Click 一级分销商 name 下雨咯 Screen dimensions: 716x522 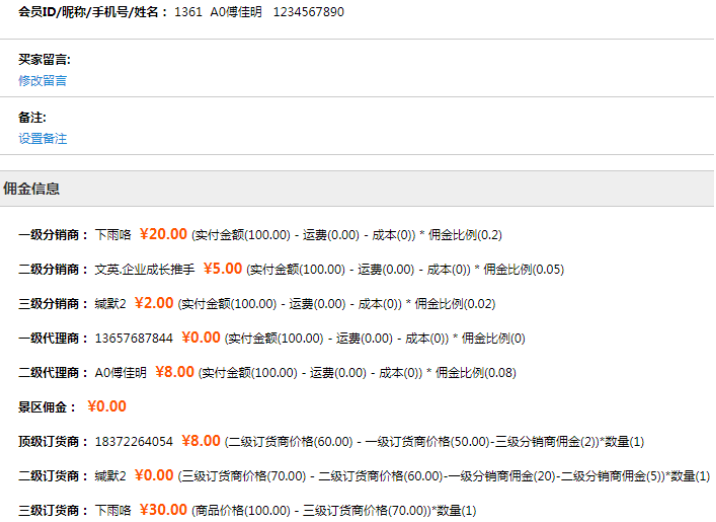coord(113,235)
